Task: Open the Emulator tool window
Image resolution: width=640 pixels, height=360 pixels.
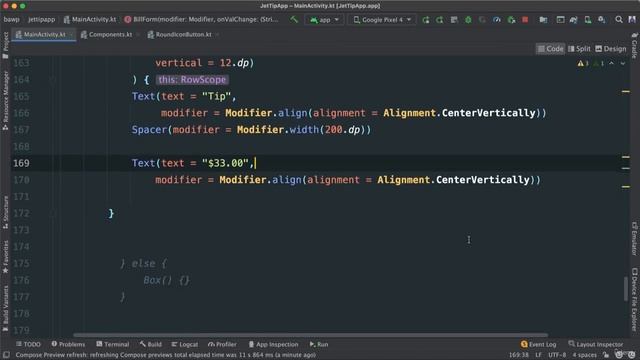Action: click(634, 239)
